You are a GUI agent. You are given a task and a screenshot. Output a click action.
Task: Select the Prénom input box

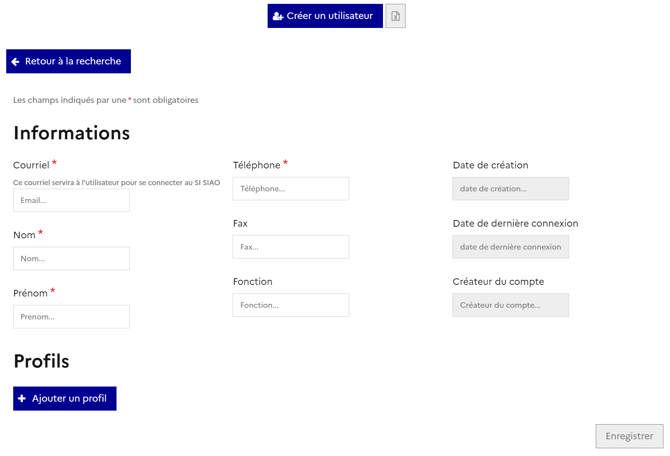coord(71,317)
